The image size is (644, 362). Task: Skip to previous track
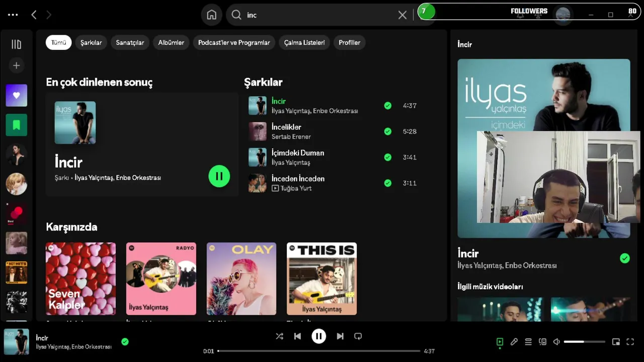pyautogui.click(x=298, y=336)
